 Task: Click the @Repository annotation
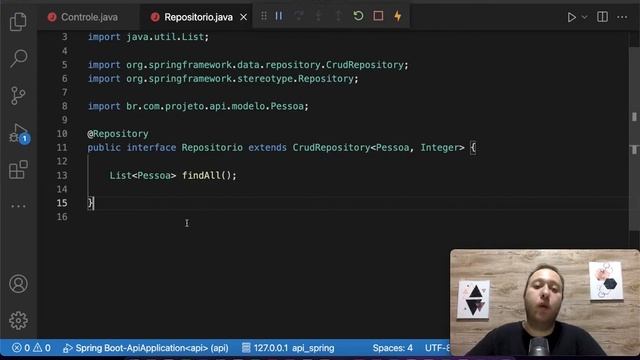click(x=118, y=134)
